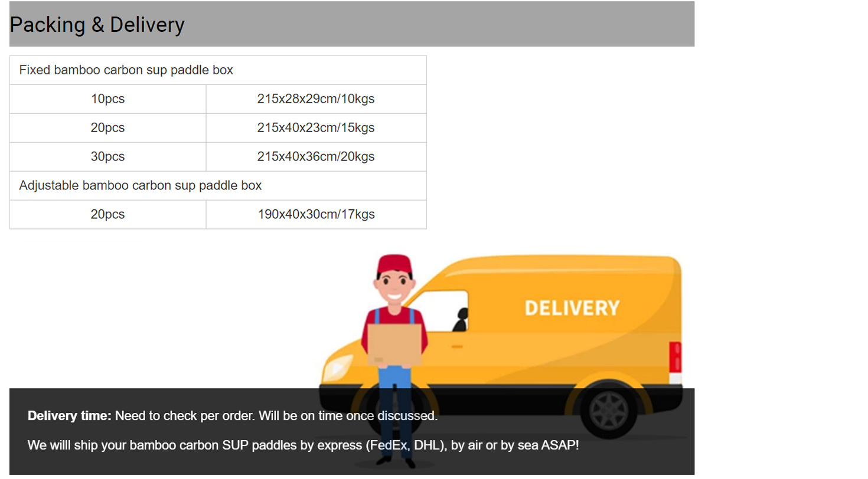Click the van's front headlight

337,367
